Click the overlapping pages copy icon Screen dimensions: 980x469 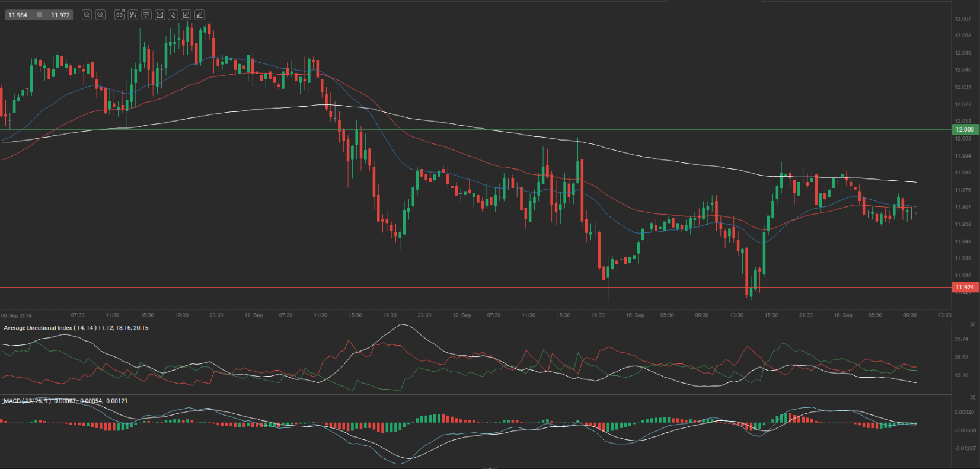(x=173, y=15)
